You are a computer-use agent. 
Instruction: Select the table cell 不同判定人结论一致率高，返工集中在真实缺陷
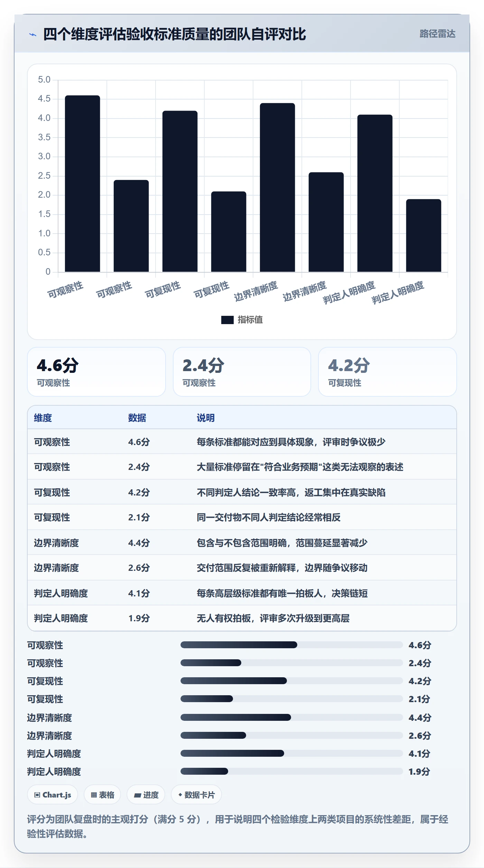(291, 492)
